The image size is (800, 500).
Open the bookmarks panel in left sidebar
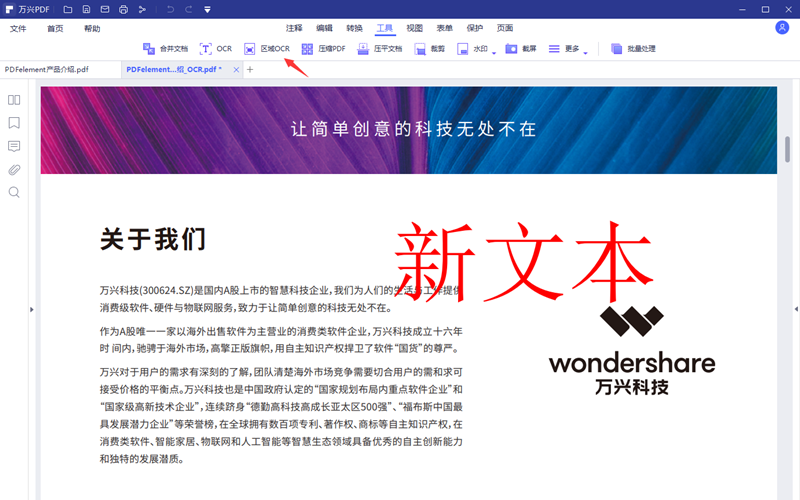[14, 123]
